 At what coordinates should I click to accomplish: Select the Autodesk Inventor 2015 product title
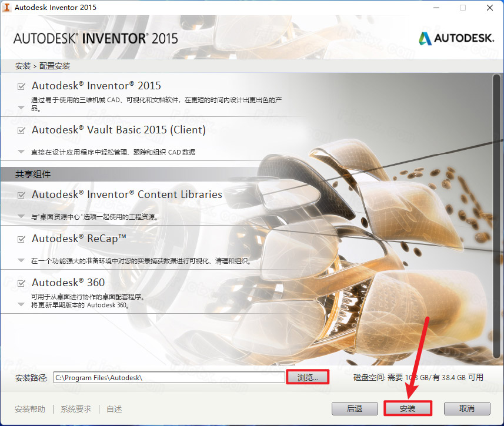(96, 86)
